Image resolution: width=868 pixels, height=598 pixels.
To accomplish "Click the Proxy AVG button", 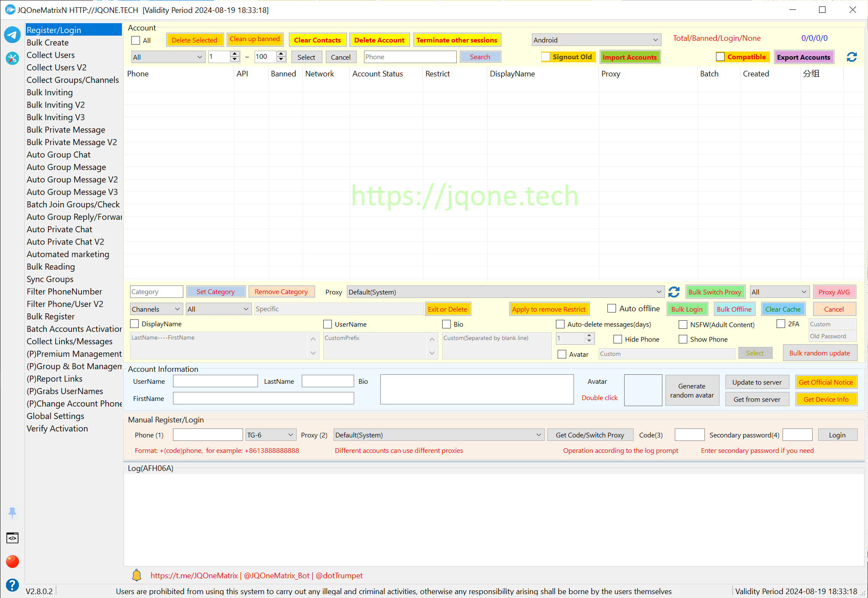I will click(834, 292).
